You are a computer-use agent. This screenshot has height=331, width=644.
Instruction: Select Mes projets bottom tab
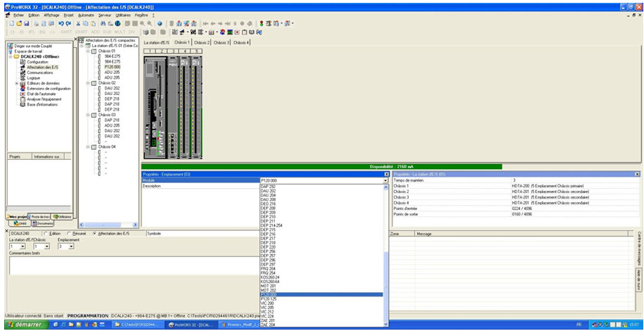(17, 217)
